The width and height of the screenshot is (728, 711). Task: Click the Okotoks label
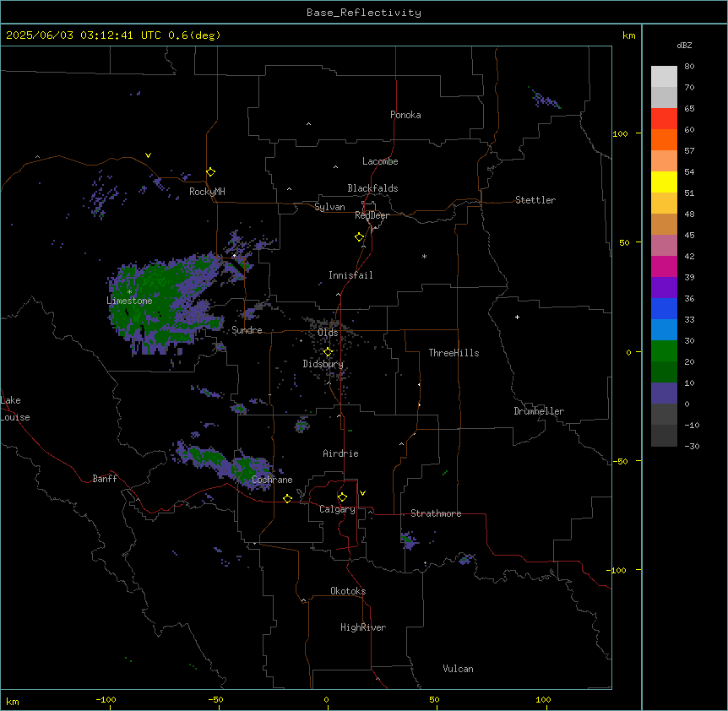[x=348, y=591]
